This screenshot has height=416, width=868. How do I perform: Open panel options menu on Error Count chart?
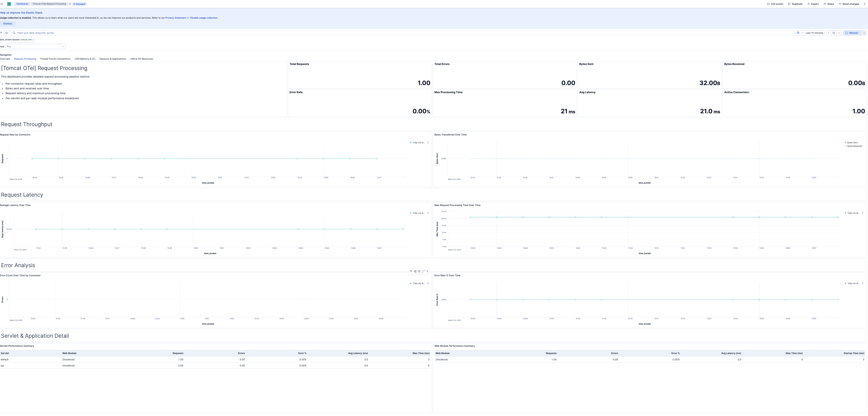point(427,271)
